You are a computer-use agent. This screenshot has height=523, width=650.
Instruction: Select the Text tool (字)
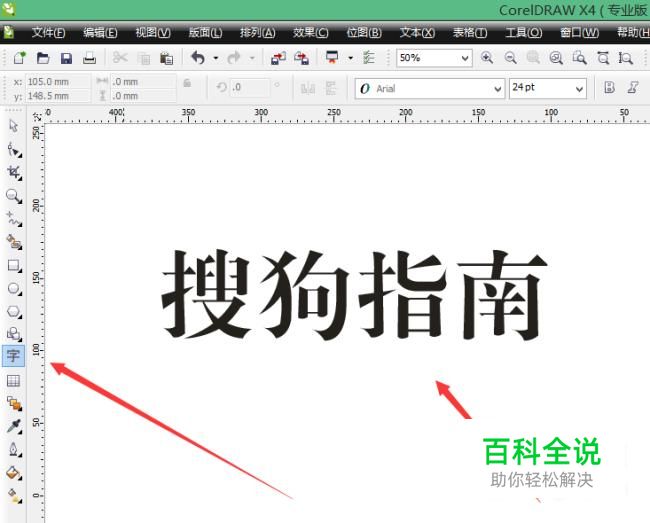(x=13, y=356)
